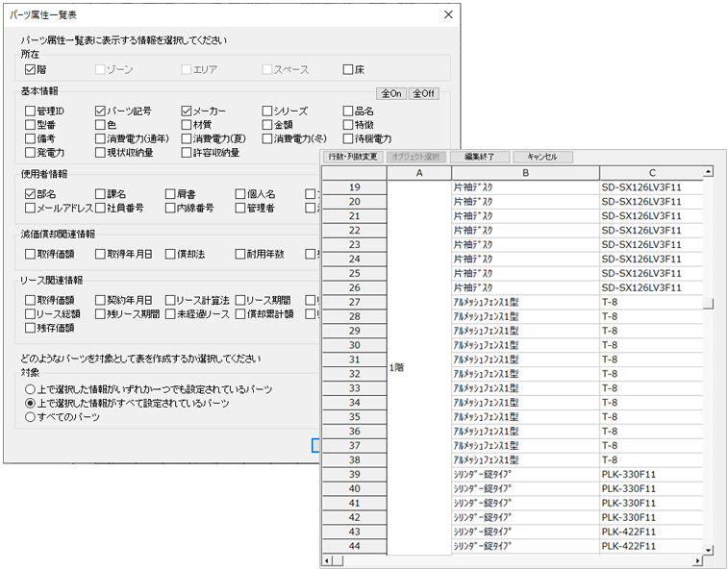
Task: Click the キャンセル button above the grid
Action: 542,157
